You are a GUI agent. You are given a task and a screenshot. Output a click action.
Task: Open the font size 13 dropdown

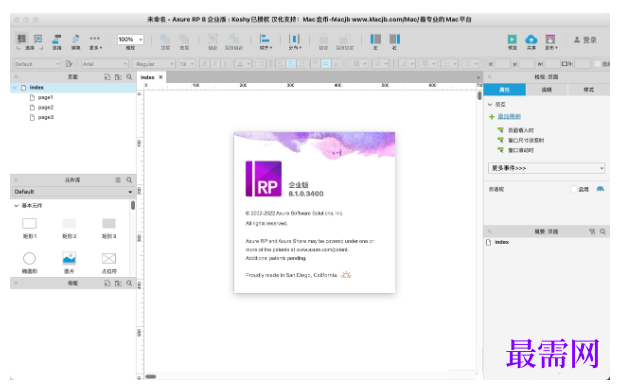point(186,64)
